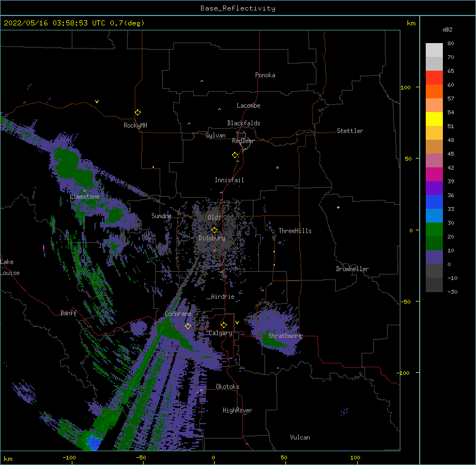Viewport: 476px width, 465px height.
Task: Click the Innisfail town label
Action: click(x=229, y=180)
